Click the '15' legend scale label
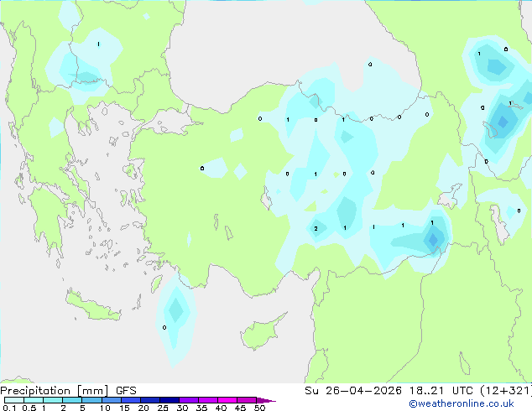The image size is (532, 411). point(124,408)
